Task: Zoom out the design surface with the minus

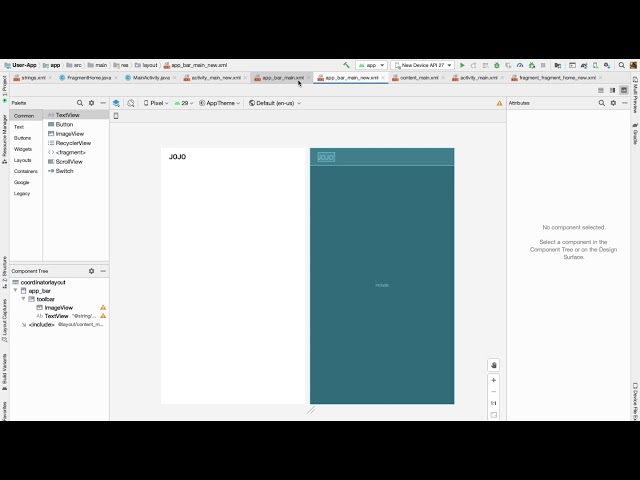Action: [493, 391]
